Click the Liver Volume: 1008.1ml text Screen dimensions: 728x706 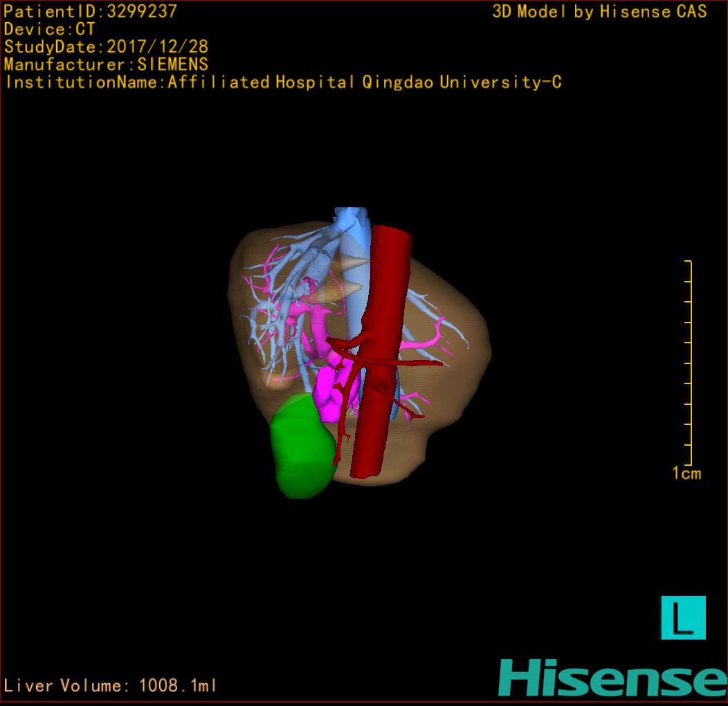tap(109, 685)
